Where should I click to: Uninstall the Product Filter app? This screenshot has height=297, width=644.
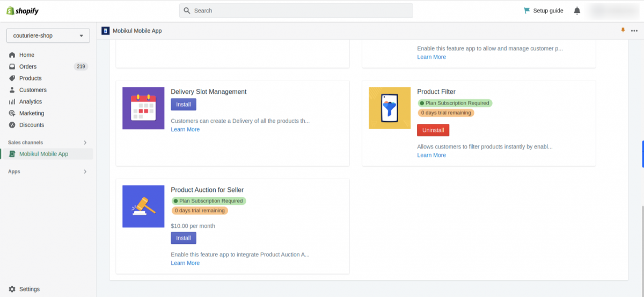point(433,130)
